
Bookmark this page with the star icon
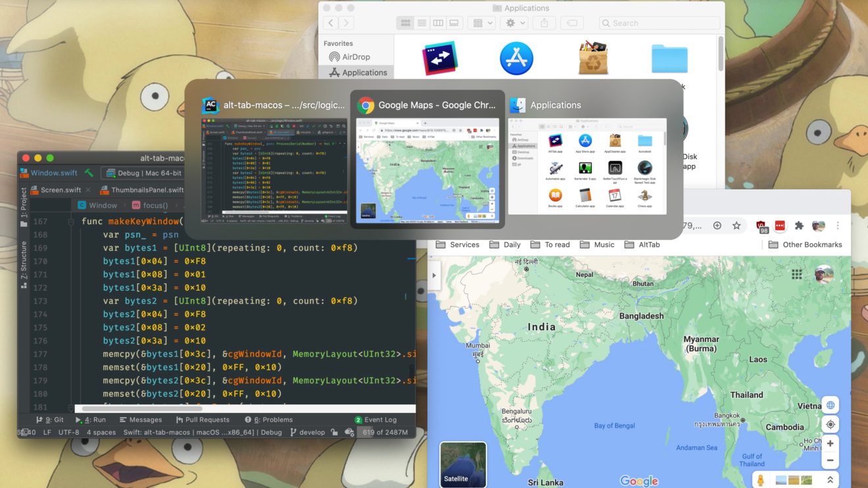[x=736, y=226]
